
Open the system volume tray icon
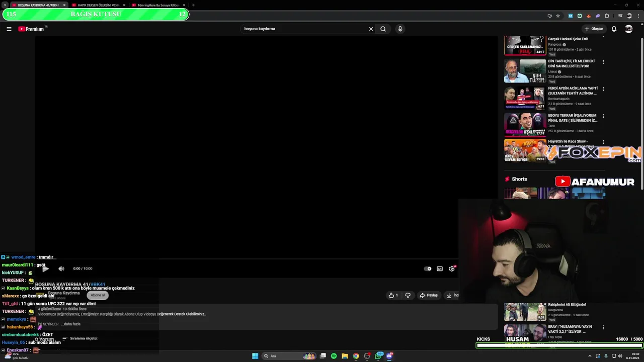pyautogui.click(x=620, y=356)
